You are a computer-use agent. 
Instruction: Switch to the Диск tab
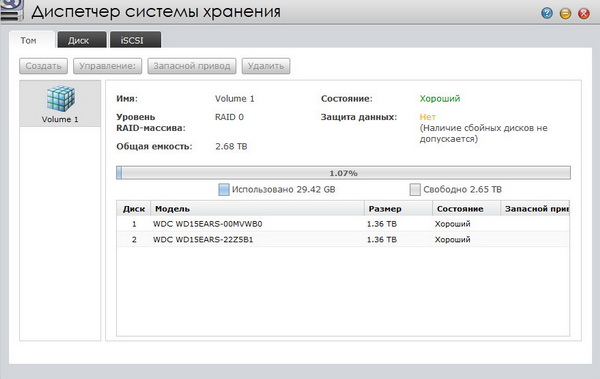pos(82,40)
